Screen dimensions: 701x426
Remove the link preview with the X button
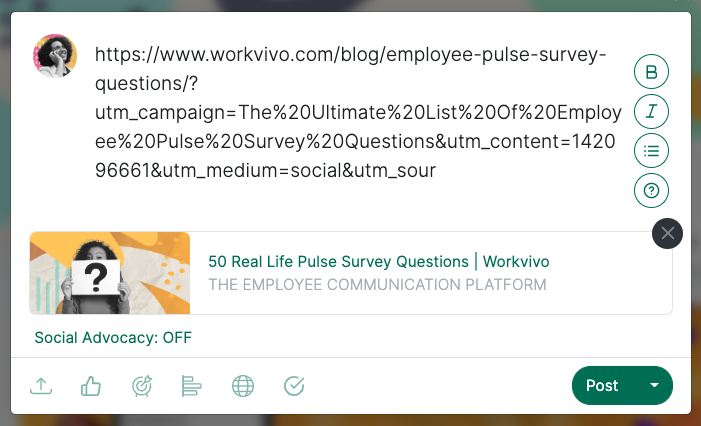click(x=667, y=233)
